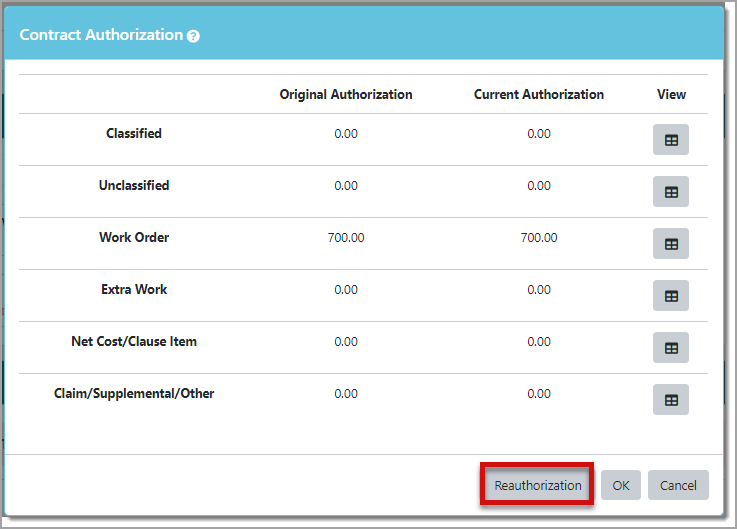View Unclassified authorization details grid
Viewport: 737px width, 529px height.
671,192
